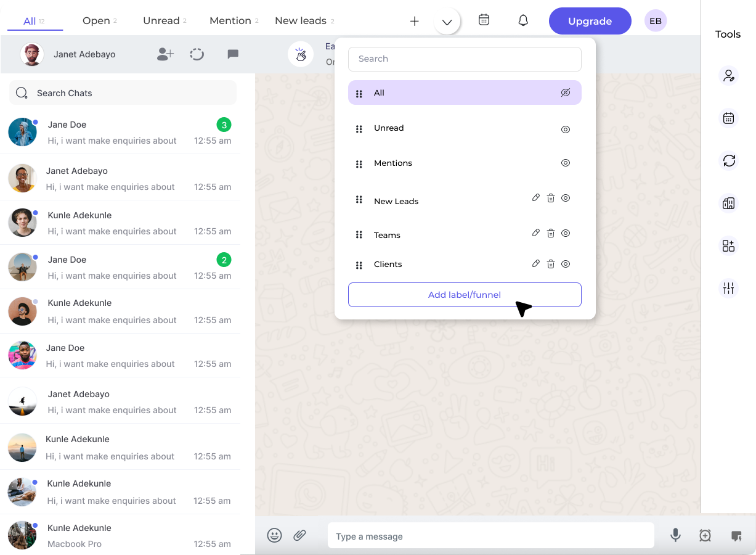756x555 pixels.
Task: Toggle visibility of the Mentions label
Action: 566,163
